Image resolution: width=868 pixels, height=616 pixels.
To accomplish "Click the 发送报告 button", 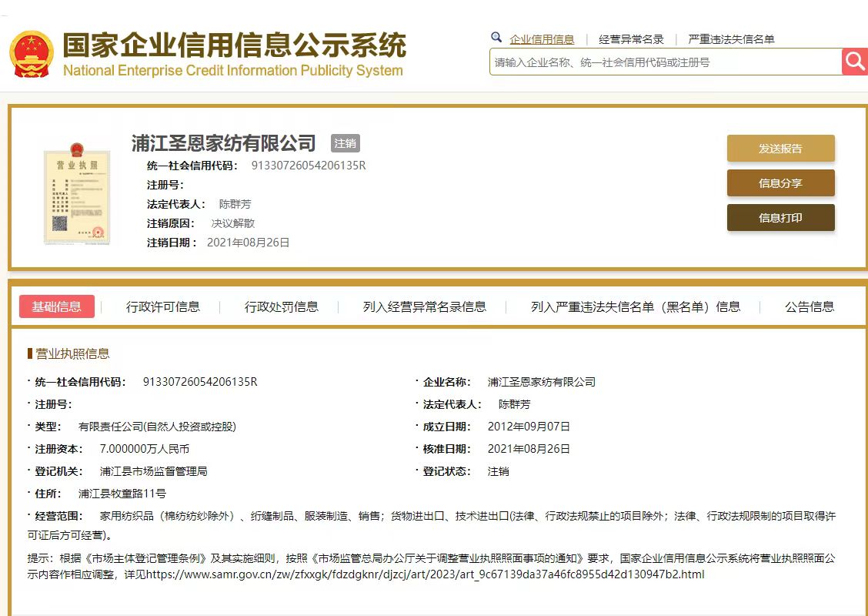I will coord(780,149).
